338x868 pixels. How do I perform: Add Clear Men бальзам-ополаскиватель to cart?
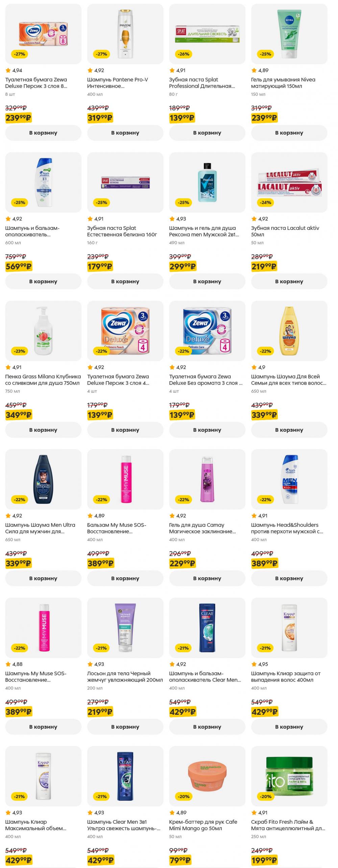pos(207,727)
